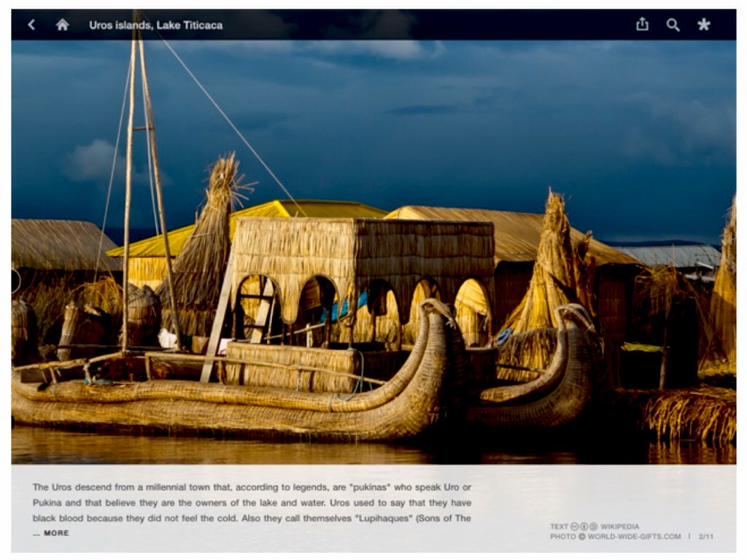The image size is (747, 560).
Task: Open the WIKIPEDIA text source link
Action: pyautogui.click(x=620, y=526)
